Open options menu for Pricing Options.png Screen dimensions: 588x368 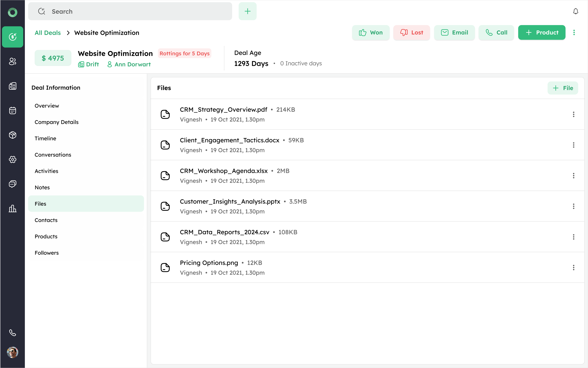573,268
